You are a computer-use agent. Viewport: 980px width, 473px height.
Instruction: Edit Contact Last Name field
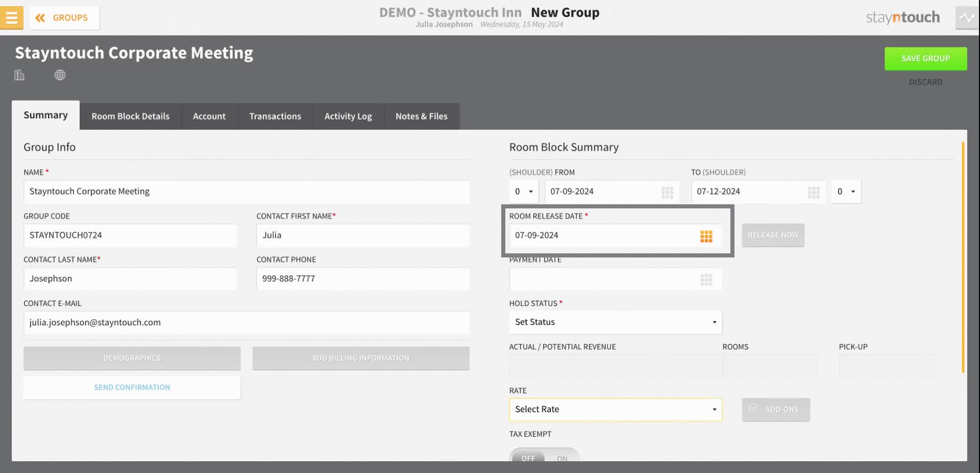pyautogui.click(x=130, y=279)
